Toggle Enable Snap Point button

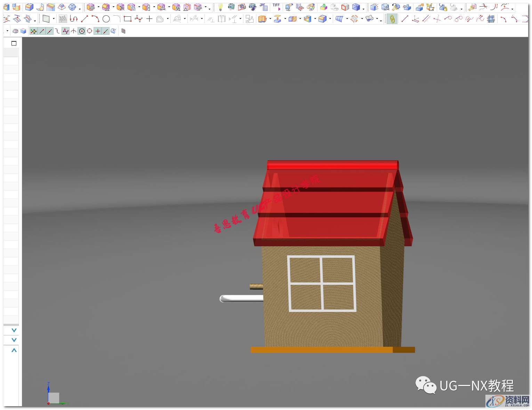click(33, 31)
